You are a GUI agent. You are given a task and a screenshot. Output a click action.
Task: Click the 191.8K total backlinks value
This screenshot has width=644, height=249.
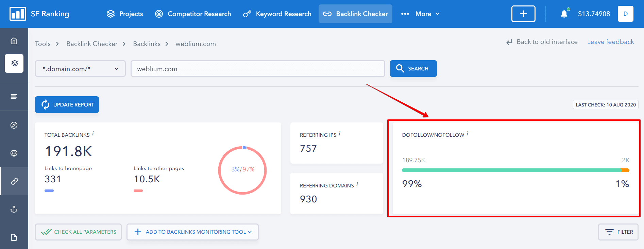pyautogui.click(x=69, y=151)
